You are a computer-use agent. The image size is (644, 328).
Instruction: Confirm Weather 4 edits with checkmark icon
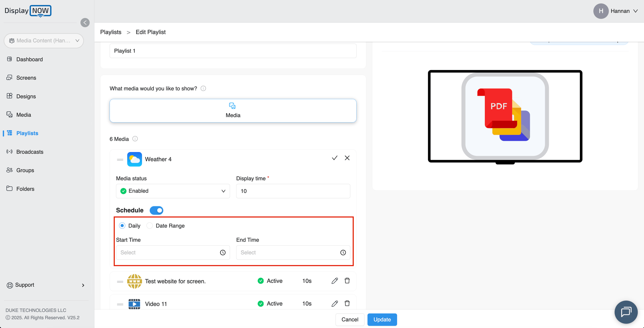tap(334, 158)
